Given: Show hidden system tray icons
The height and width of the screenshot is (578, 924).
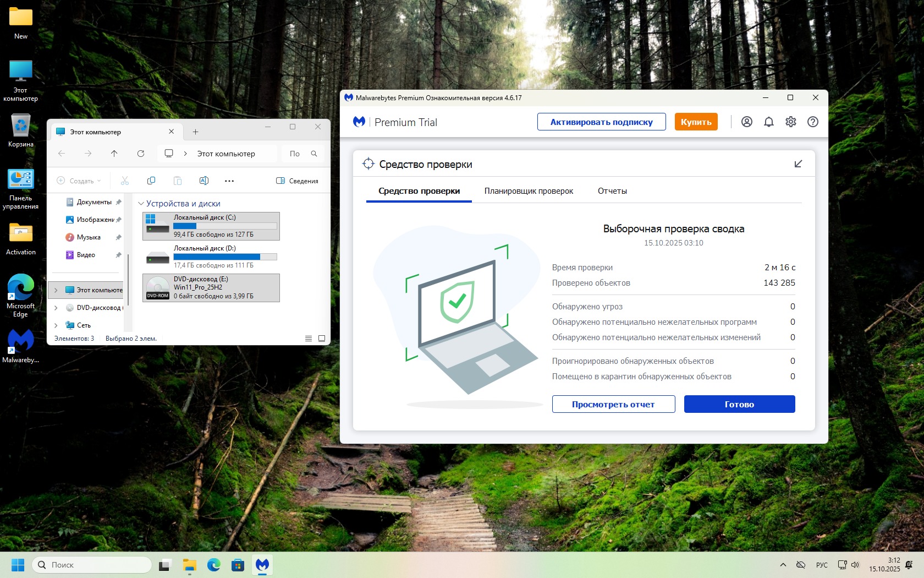Looking at the screenshot, I should pyautogui.click(x=783, y=565).
